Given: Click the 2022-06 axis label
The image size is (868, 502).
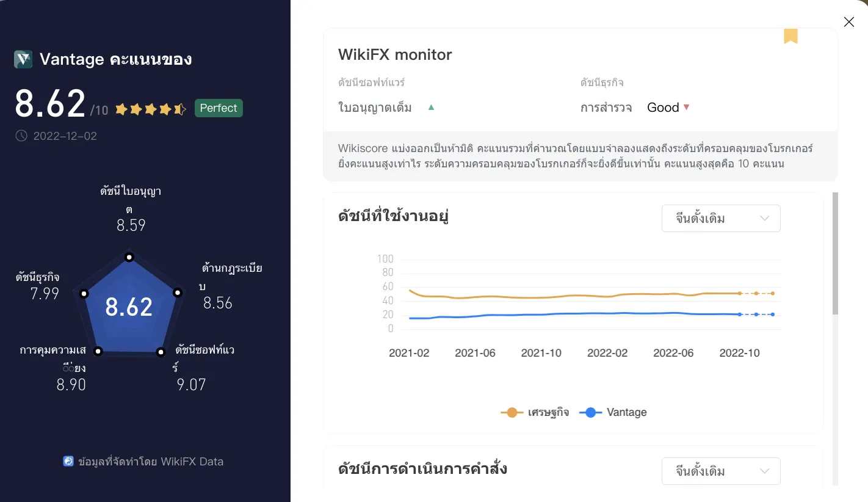Looking at the screenshot, I should (x=673, y=353).
